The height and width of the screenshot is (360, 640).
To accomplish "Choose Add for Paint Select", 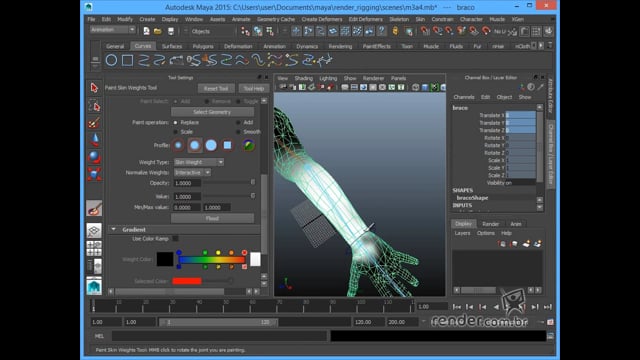I will click(x=176, y=101).
